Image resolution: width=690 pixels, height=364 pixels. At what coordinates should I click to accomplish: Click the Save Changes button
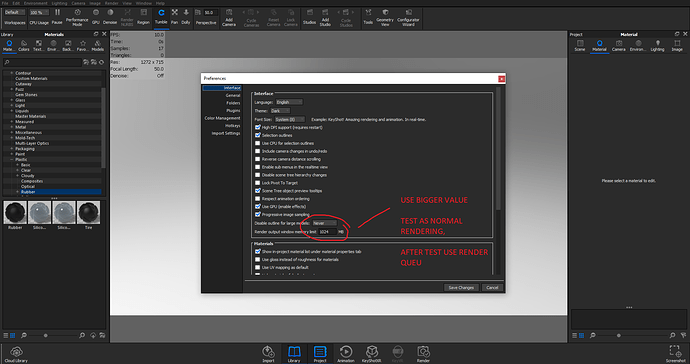[x=461, y=287]
